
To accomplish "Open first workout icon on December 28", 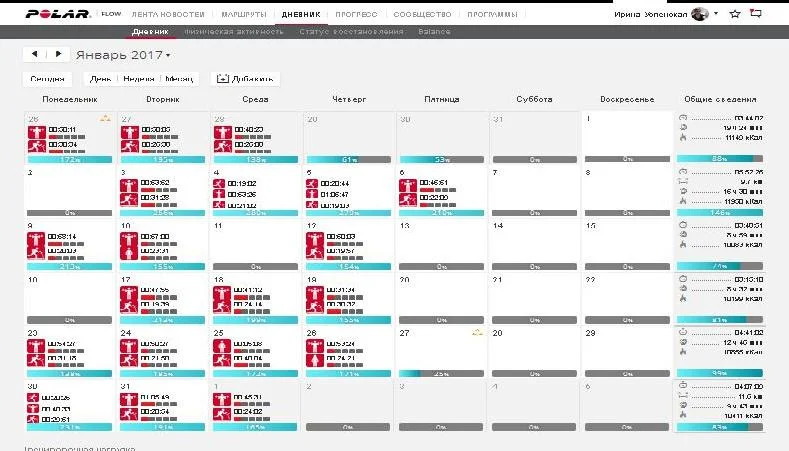I will (x=222, y=132).
